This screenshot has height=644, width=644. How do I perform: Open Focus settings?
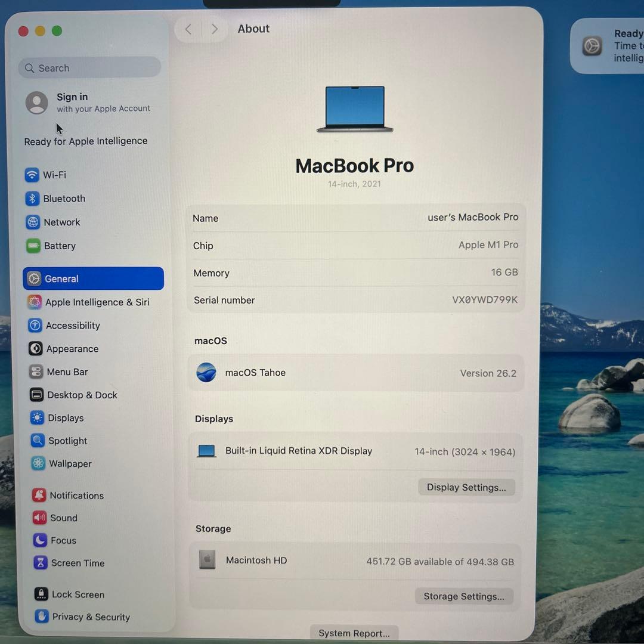point(62,540)
